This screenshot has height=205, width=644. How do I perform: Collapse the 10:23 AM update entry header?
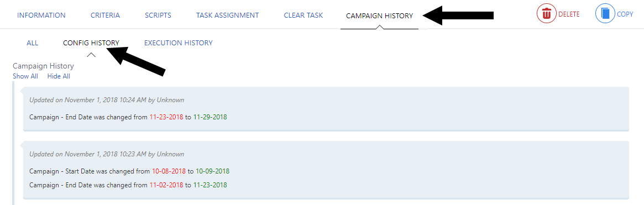[x=107, y=154]
